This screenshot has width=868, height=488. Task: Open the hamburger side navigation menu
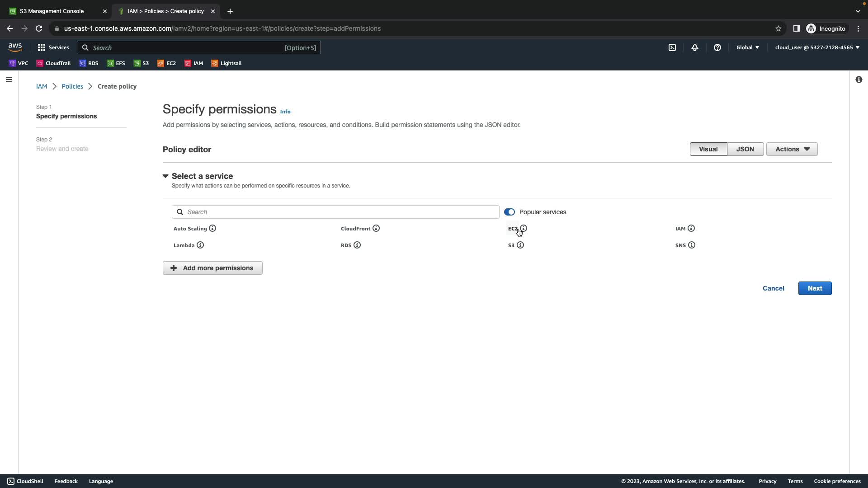click(x=9, y=80)
